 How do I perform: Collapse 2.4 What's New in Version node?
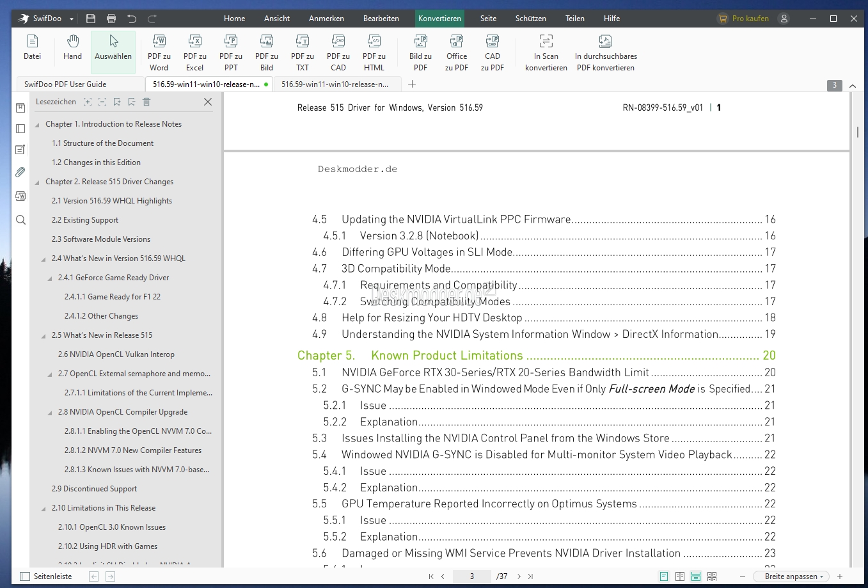pos(43,259)
